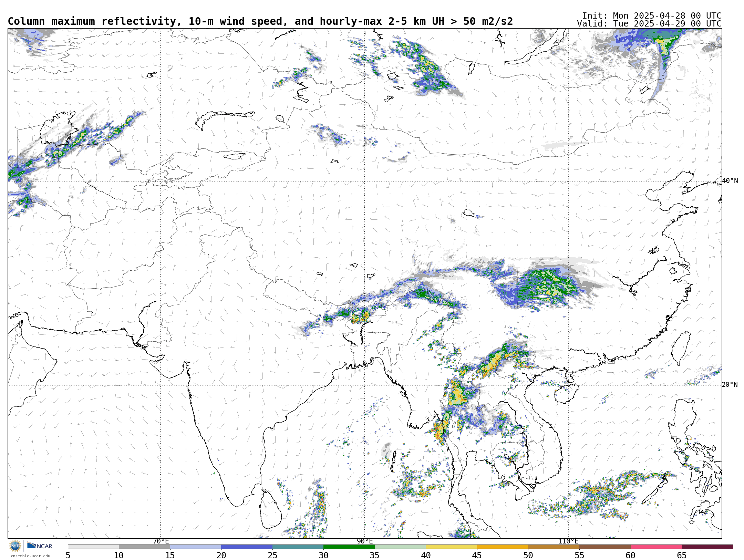Image resolution: width=744 pixels, height=560 pixels.
Task: Click the 20°N latitude label
Action: click(730, 385)
